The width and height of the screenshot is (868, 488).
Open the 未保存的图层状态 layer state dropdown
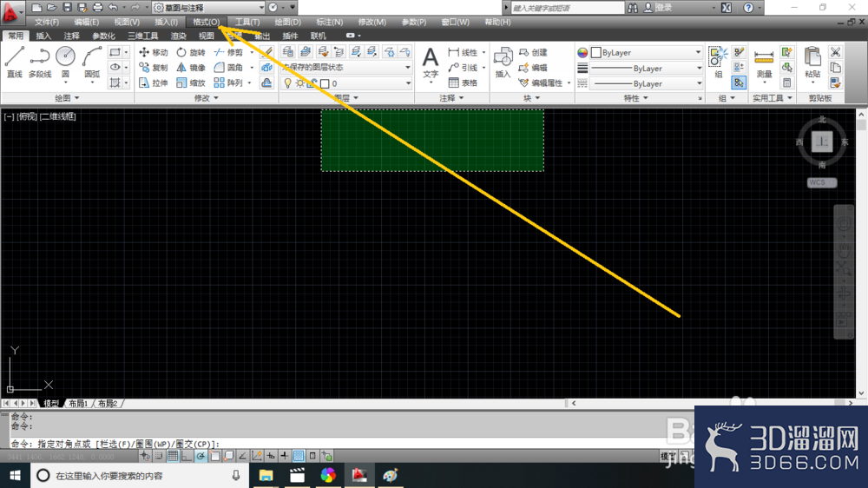347,68
